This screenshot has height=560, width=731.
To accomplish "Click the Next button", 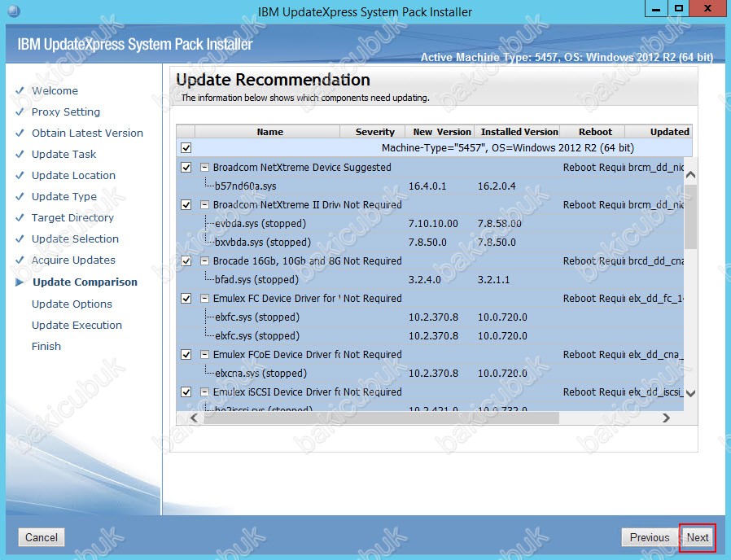I will click(698, 537).
